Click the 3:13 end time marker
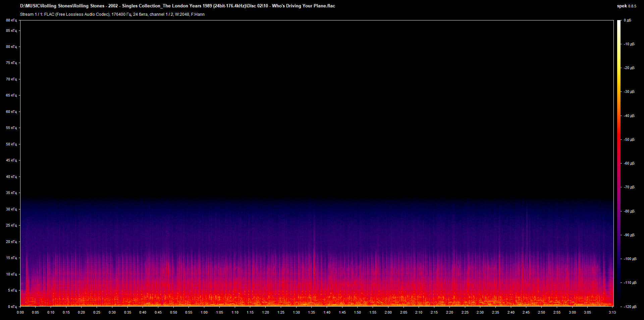 [x=612, y=312]
